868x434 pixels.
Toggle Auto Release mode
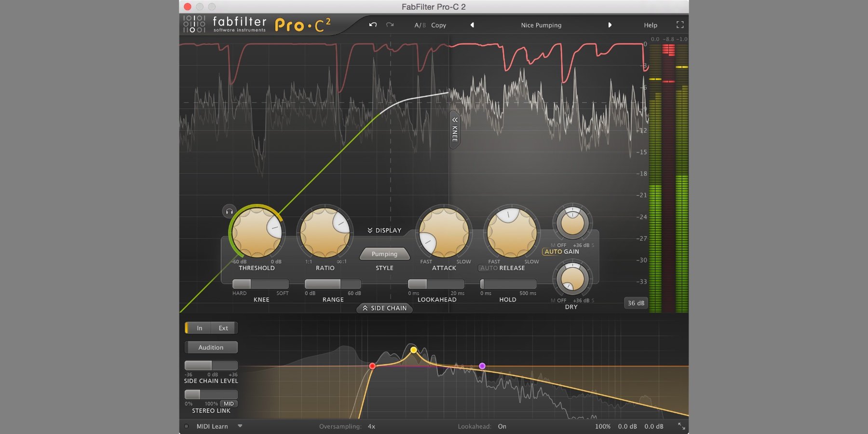488,268
